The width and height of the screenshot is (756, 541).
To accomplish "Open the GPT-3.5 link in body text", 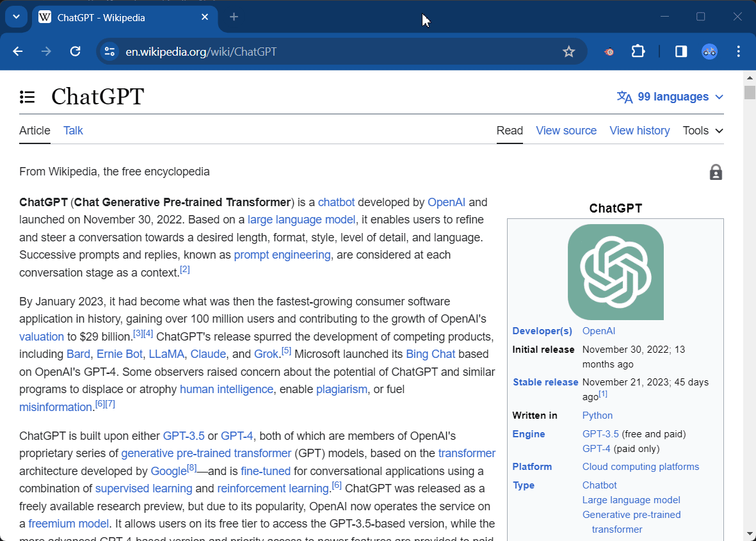I will (x=184, y=436).
